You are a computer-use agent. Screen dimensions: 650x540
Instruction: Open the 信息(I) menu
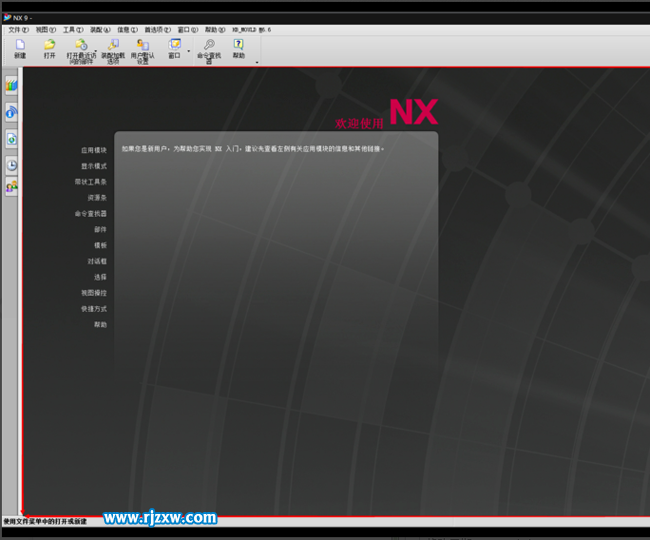tap(127, 30)
